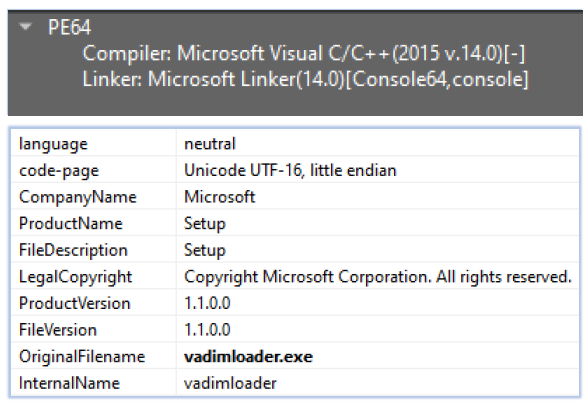Select the neutral language value

[x=210, y=144]
